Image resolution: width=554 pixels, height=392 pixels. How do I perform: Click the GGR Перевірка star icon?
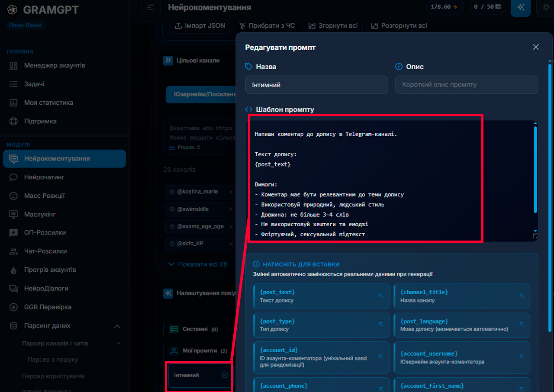[13, 307]
